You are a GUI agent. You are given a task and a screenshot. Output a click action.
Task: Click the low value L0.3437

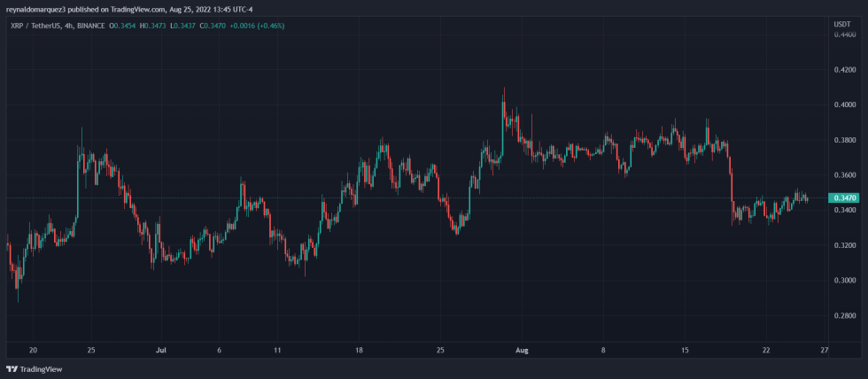[x=181, y=26]
